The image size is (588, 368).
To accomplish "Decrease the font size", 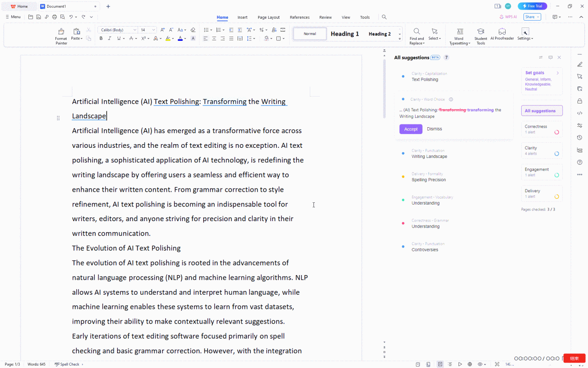I will tap(171, 30).
